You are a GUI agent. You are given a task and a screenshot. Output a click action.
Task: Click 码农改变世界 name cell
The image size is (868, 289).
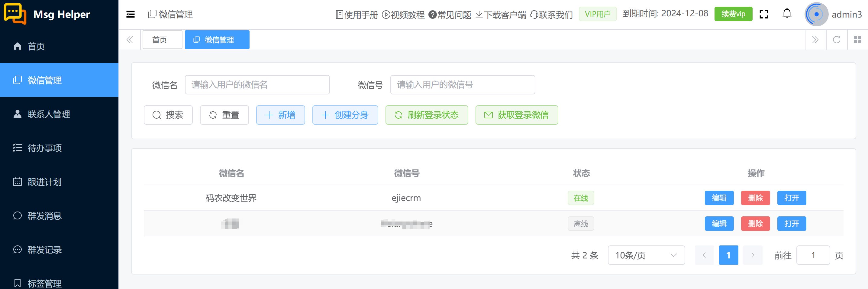[x=231, y=198]
